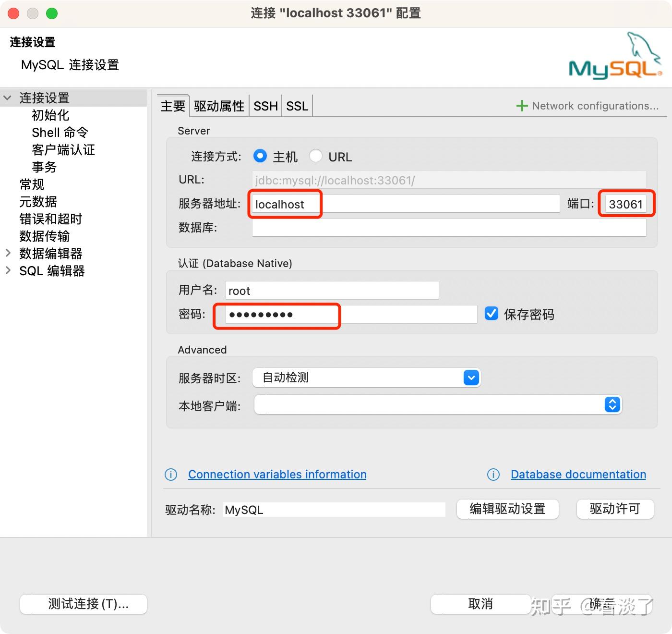Click info icon beside Database documentation
The image size is (672, 634).
(x=493, y=475)
